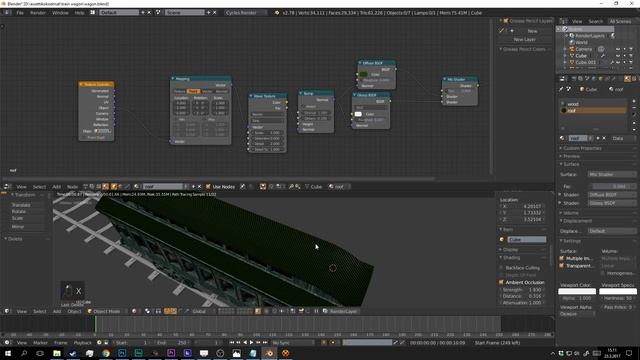Click the add material slot plus icon
The height and width of the screenshot is (360, 640).
[633, 101]
